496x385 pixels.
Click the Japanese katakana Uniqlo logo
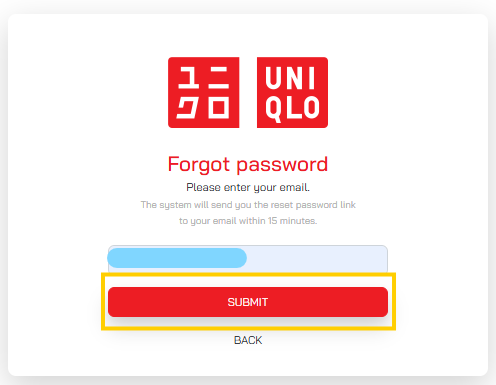coord(204,92)
